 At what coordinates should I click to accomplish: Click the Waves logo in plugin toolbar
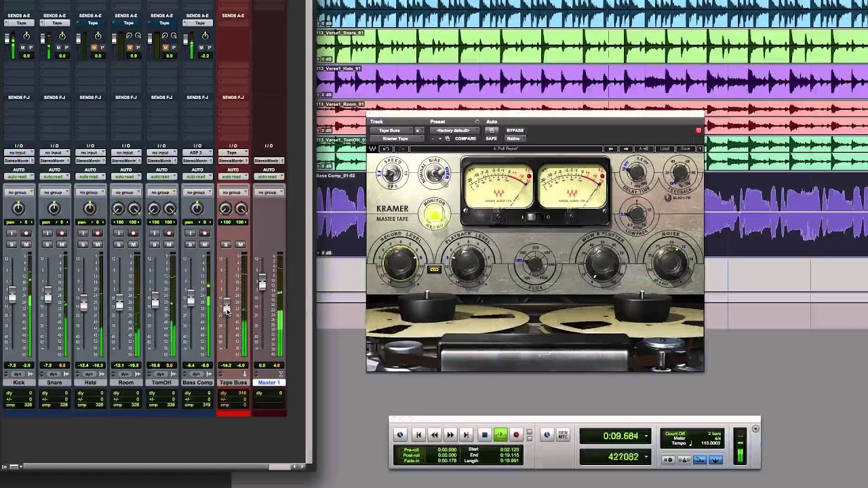point(372,148)
